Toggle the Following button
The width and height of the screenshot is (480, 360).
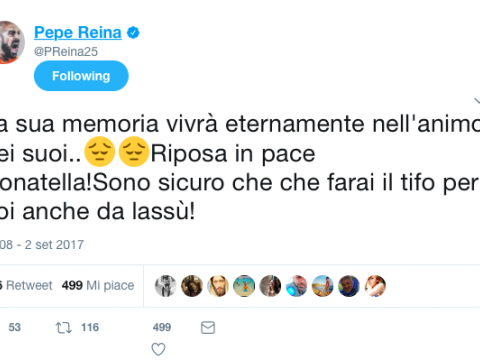pos(81,76)
